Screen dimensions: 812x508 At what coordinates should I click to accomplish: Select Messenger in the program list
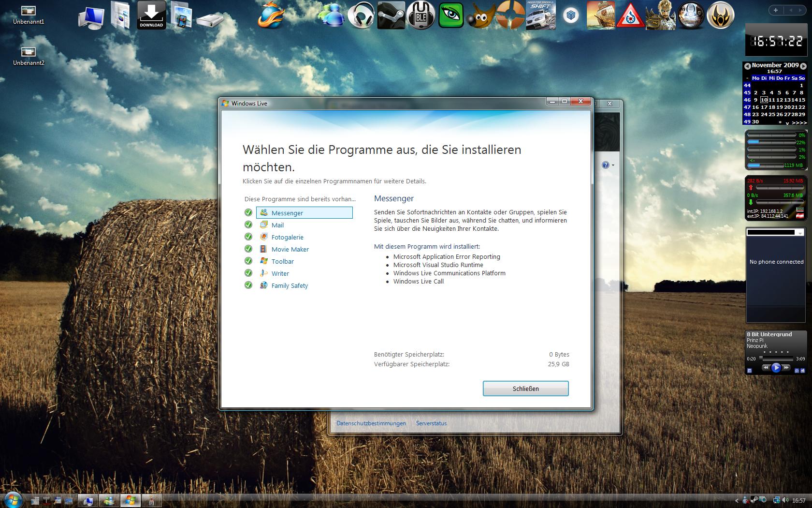[x=304, y=213]
